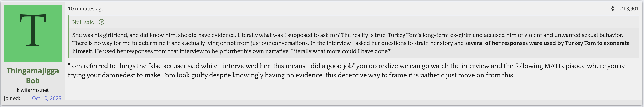The image size is (644, 107).
Task: Click the "Oct 10, 2023" join date
Action: (47, 98)
